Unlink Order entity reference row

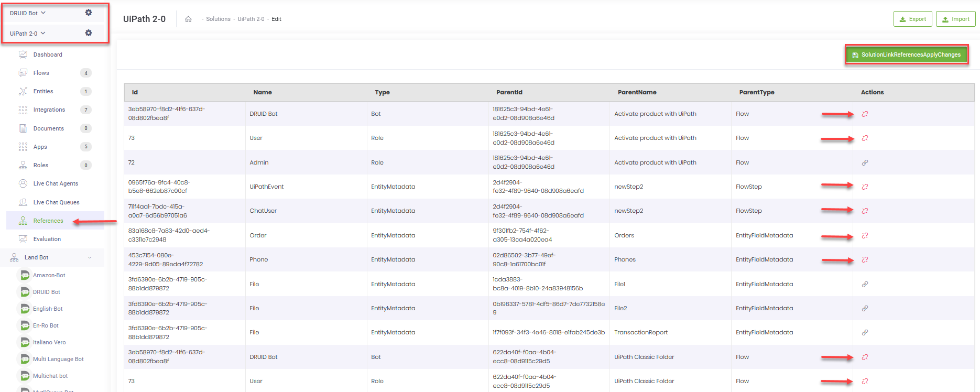865,235
